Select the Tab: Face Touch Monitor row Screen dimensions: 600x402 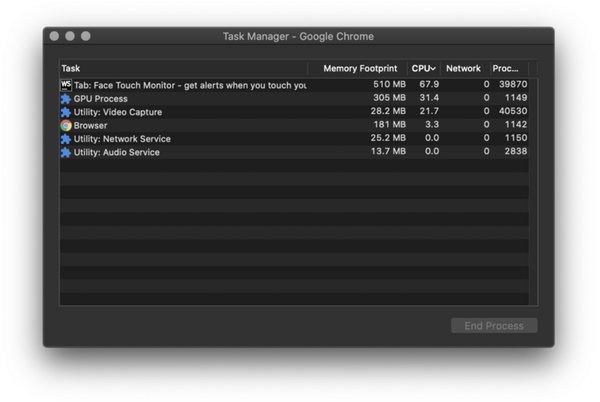(x=294, y=85)
